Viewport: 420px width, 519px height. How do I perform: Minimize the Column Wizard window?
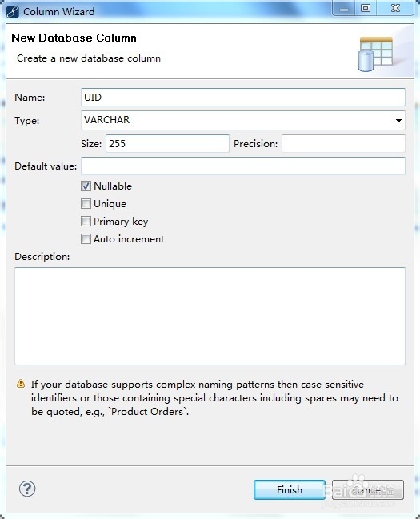click(x=344, y=8)
